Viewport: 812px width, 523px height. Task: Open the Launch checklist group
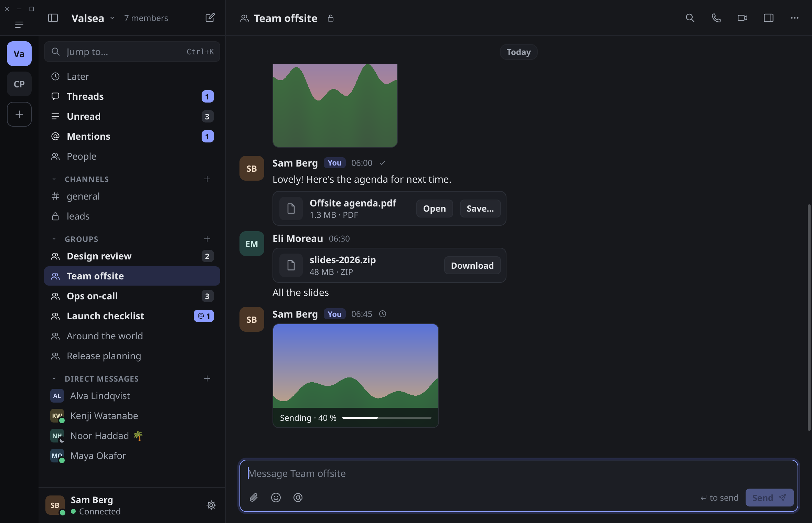click(132, 316)
